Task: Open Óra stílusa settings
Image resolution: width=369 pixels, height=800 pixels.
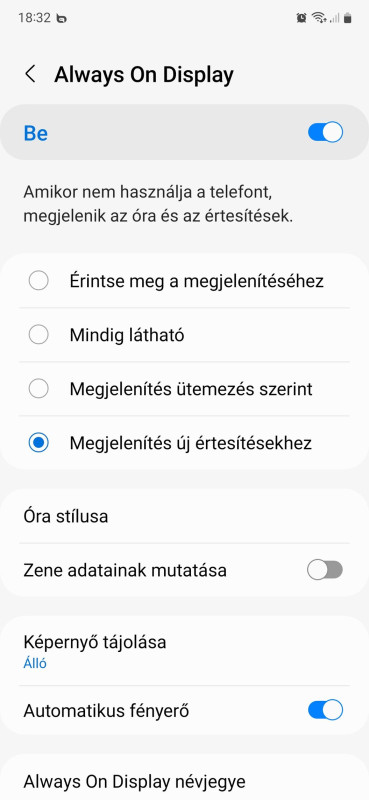Action: click(184, 516)
